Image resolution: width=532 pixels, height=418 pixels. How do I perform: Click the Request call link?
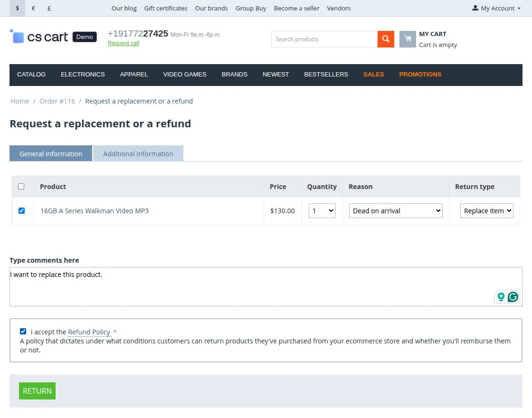click(123, 43)
